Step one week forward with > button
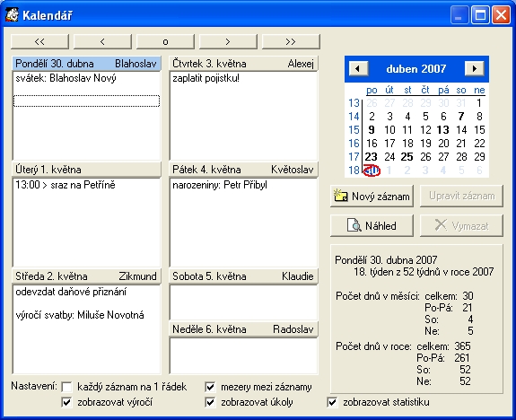The image size is (516, 420). tap(228, 41)
